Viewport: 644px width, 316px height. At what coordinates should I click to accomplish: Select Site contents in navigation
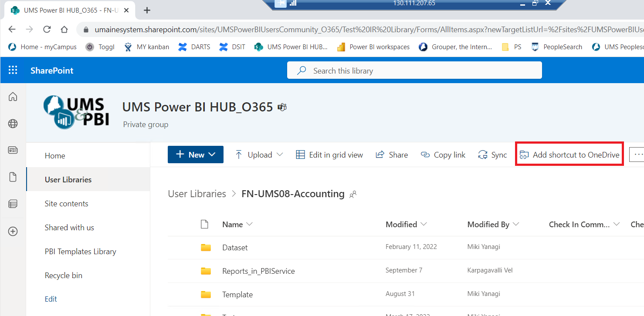pos(66,204)
